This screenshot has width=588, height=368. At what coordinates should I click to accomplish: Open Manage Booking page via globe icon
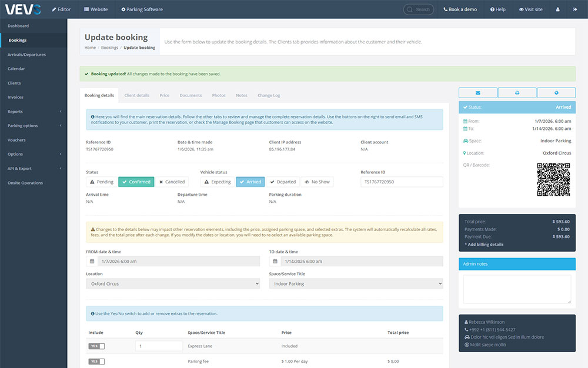tap(556, 93)
